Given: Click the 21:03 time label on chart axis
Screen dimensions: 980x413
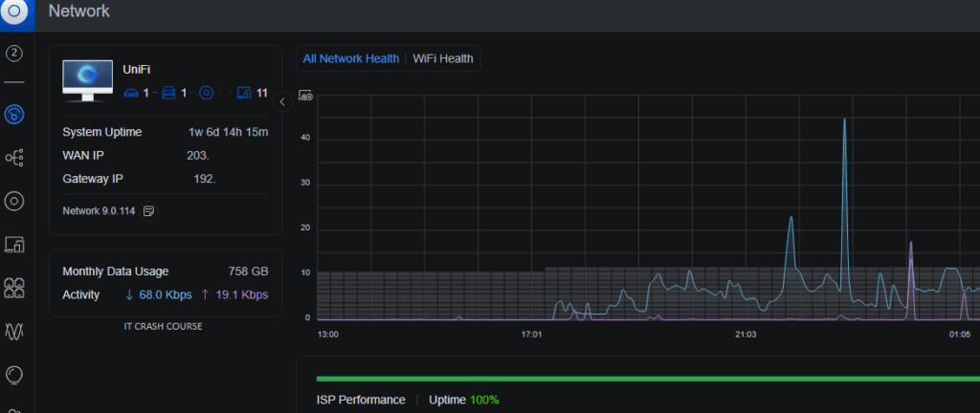Looking at the screenshot, I should tap(746, 335).
